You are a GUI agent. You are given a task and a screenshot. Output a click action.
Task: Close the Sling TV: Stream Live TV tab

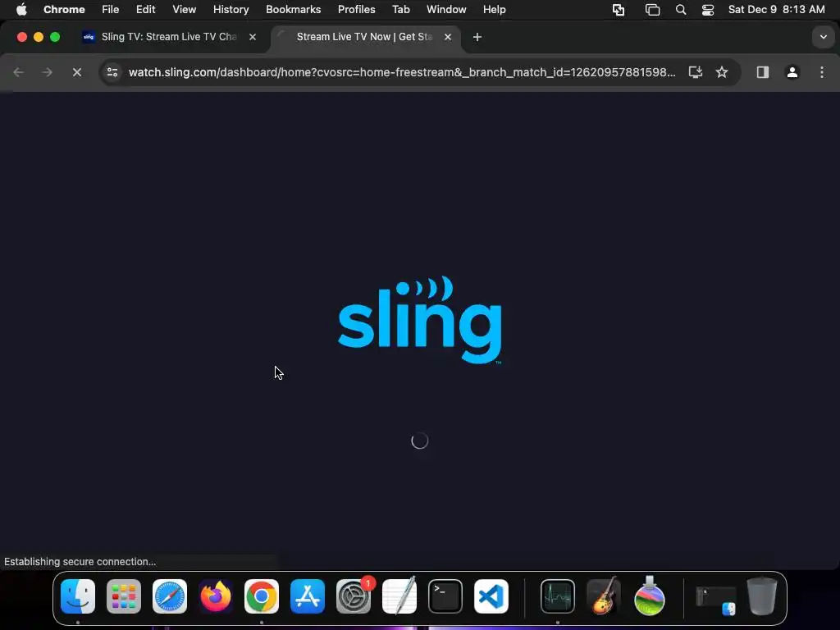click(253, 37)
